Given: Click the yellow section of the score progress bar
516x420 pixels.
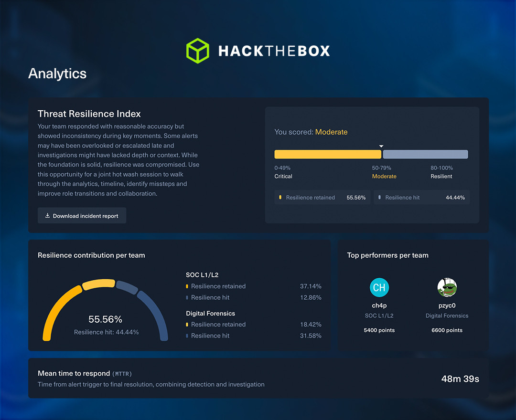Looking at the screenshot, I should [327, 154].
